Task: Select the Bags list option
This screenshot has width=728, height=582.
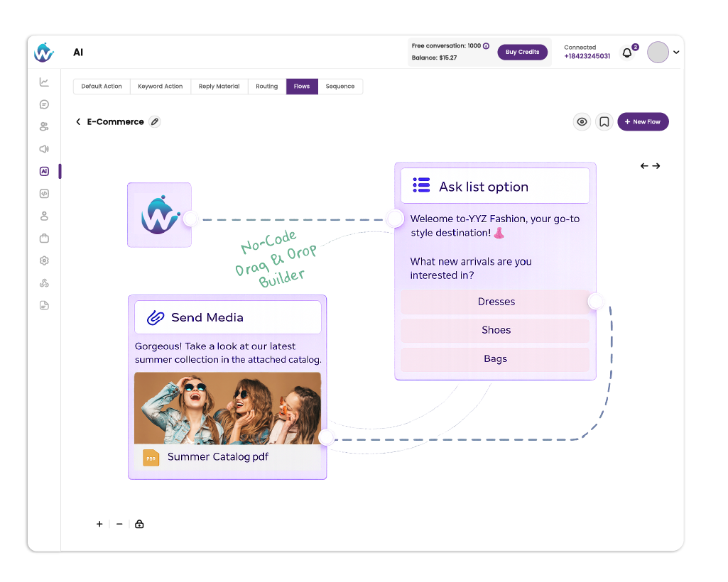Action: point(495,358)
